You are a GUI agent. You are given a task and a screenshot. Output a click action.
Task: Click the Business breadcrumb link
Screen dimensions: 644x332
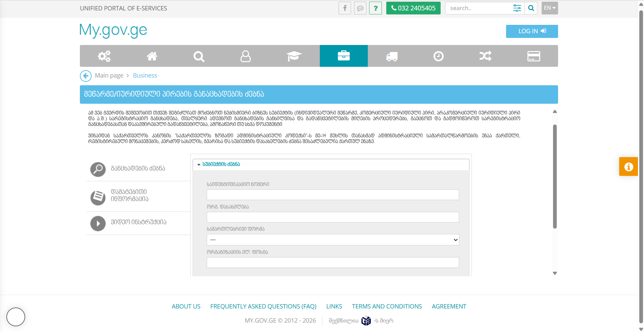pos(145,76)
